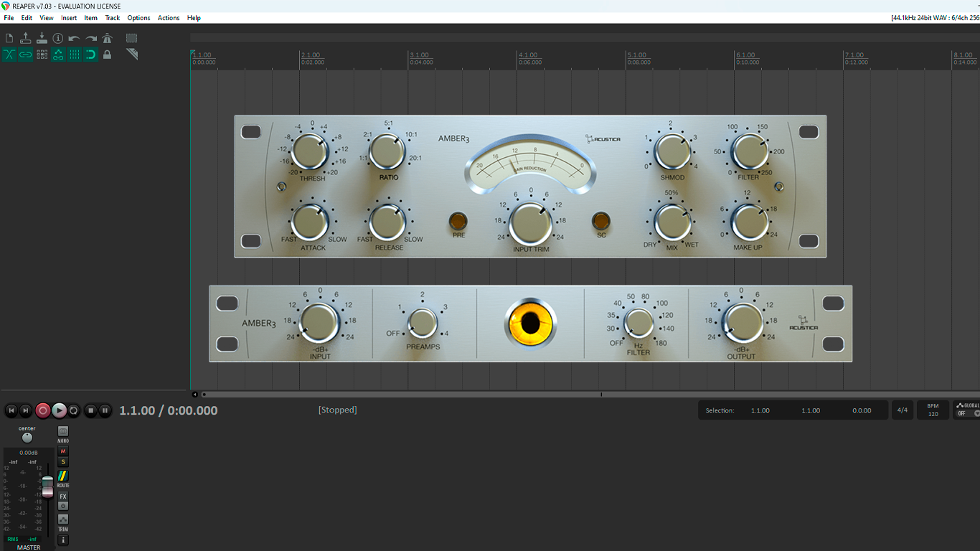Click the RELEASE knob on Amber3
Viewport: 980px width, 551px height.
click(x=387, y=222)
